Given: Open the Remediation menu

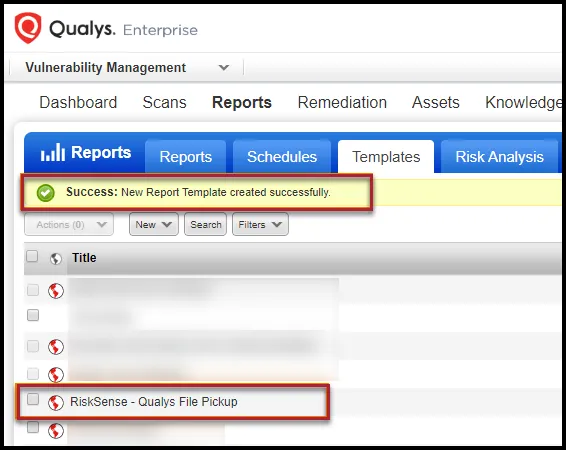Looking at the screenshot, I should (x=342, y=102).
